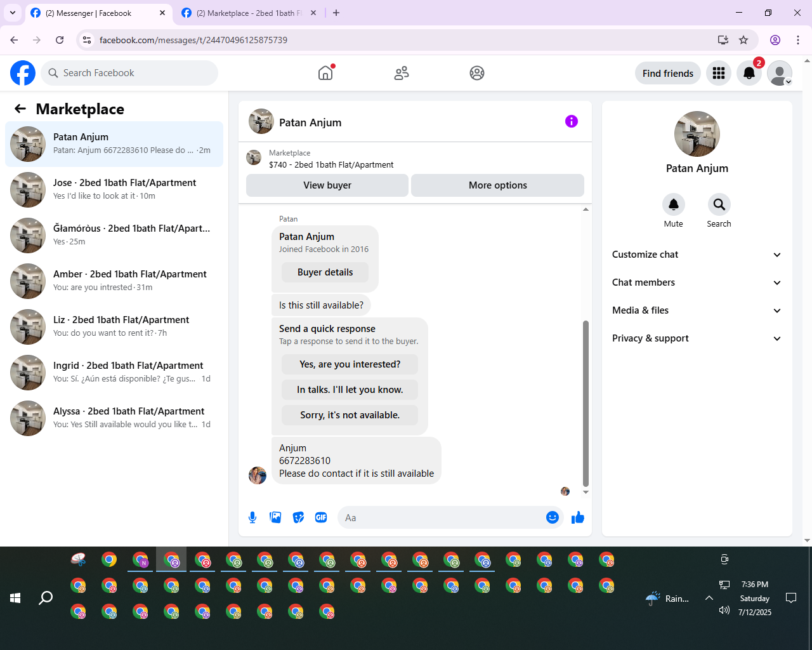Screen dimensions: 812x650
Task: Open the Windows notification center
Action: pyautogui.click(x=791, y=598)
